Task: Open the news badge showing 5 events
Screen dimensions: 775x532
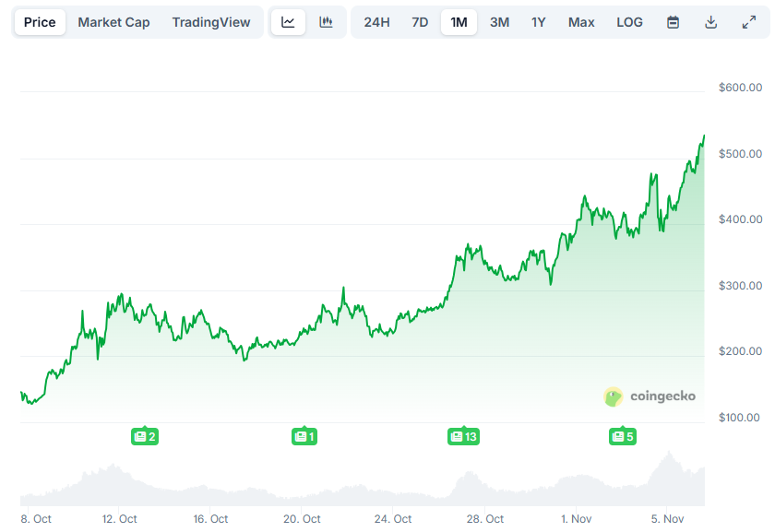Action: pos(623,436)
